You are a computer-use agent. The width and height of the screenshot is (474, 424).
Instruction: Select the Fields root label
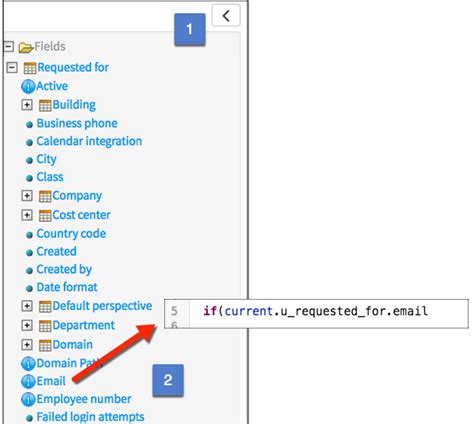click(50, 46)
